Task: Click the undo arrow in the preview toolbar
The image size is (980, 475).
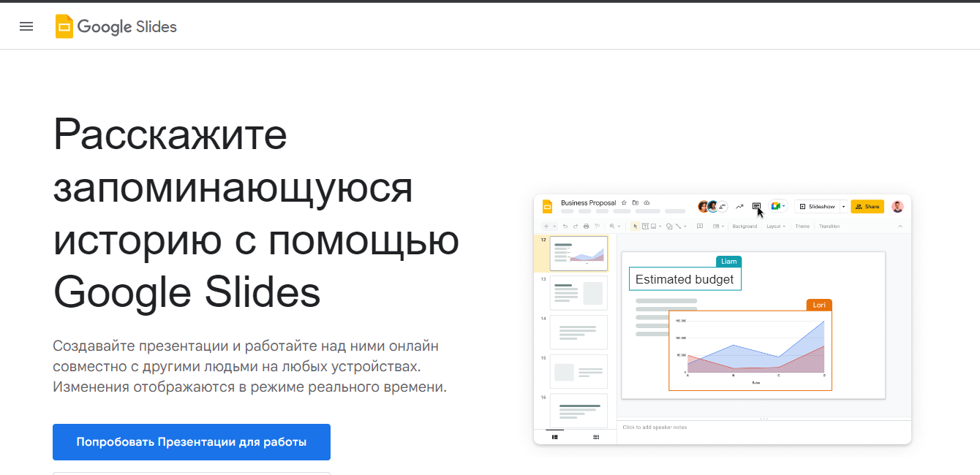Action: [x=565, y=227]
